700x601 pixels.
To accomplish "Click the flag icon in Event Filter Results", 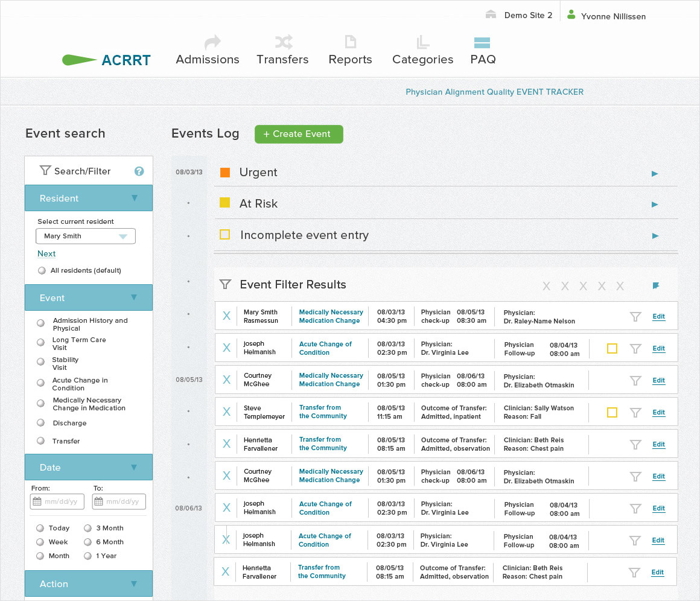I will [x=656, y=285].
